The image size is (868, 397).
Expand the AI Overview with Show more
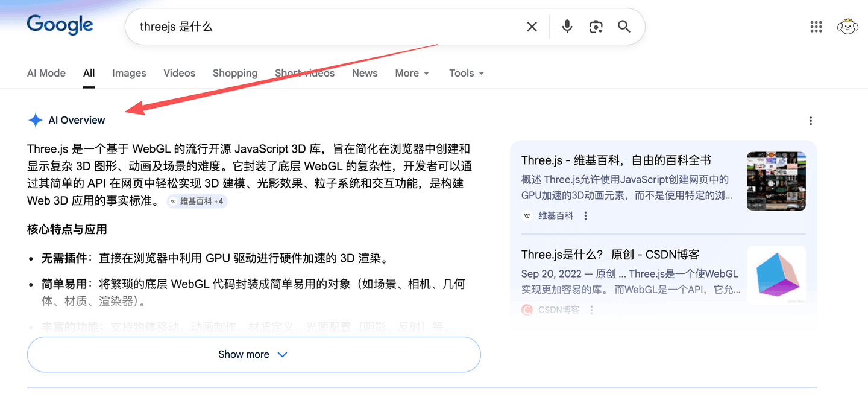coord(254,354)
